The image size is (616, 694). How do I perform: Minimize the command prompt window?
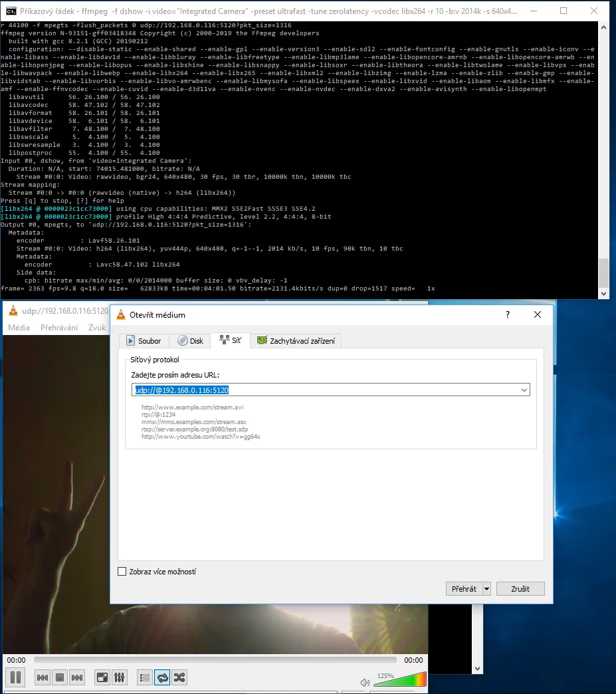pyautogui.click(x=534, y=11)
